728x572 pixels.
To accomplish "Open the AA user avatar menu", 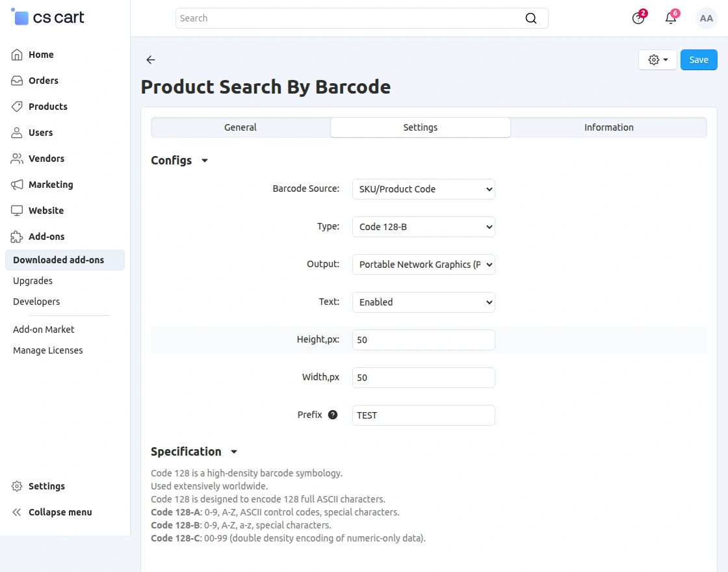I will point(706,18).
